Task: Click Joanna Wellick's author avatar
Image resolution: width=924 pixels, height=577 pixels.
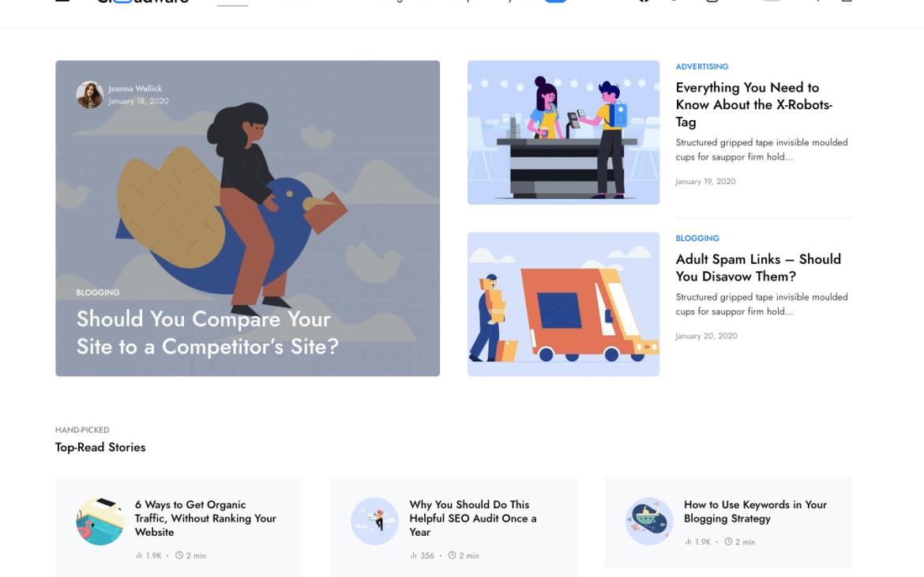Action: click(89, 95)
